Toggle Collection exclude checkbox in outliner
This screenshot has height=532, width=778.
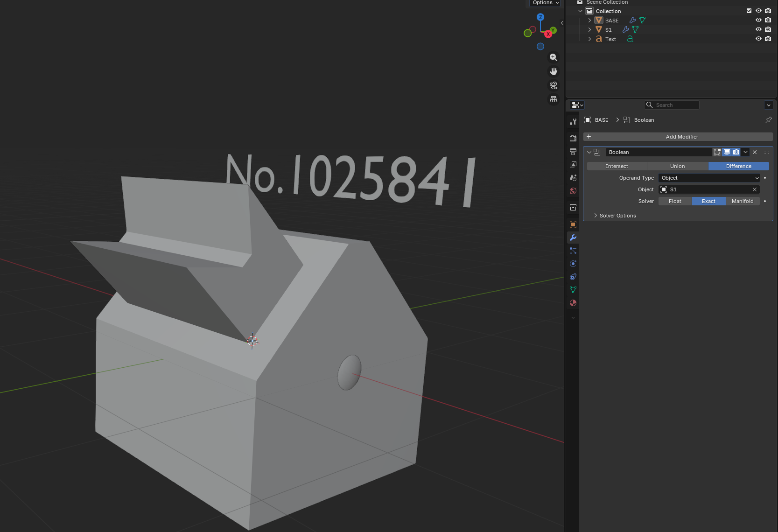click(749, 11)
